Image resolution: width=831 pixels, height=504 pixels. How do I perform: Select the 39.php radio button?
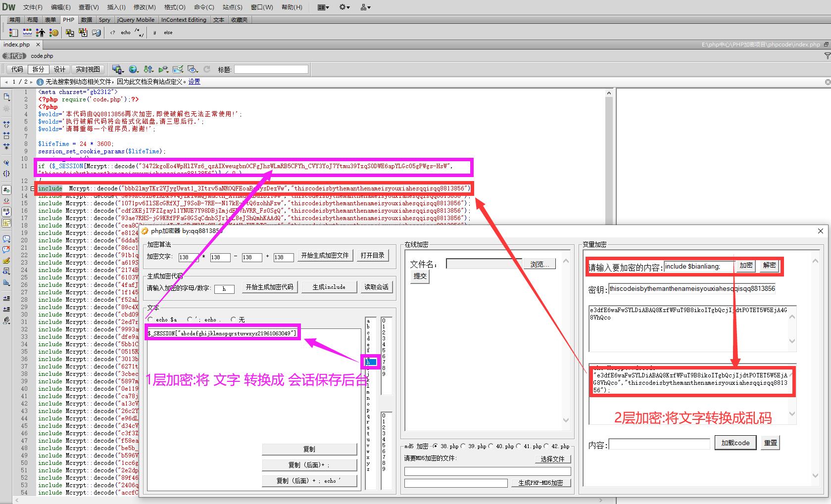463,446
